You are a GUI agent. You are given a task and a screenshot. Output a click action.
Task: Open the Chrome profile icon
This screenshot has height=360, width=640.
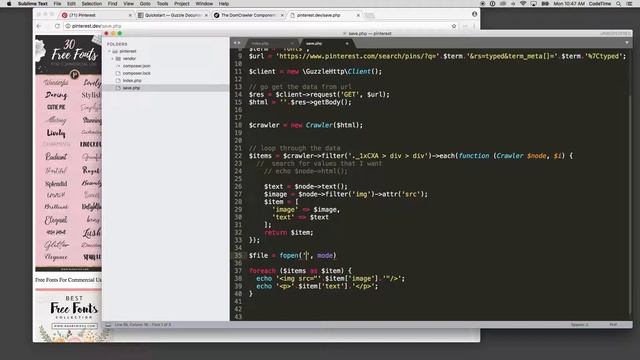[474, 14]
